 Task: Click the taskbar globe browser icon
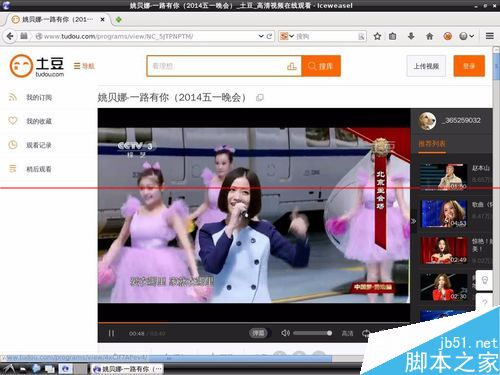tap(36, 369)
